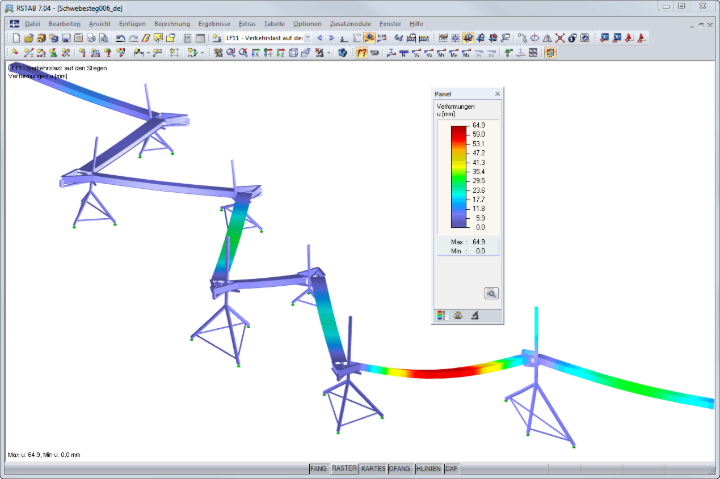
Task: Open the color scale tab in Panel
Action: pyautogui.click(x=441, y=315)
